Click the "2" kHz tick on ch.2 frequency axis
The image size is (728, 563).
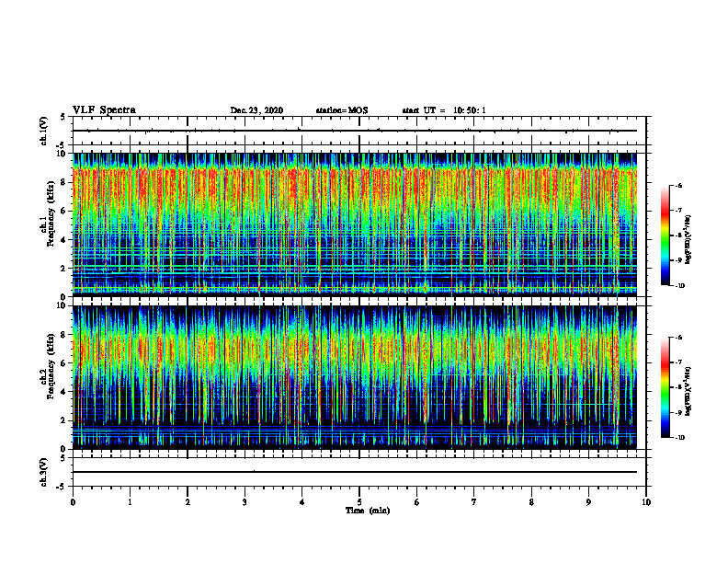64,420
